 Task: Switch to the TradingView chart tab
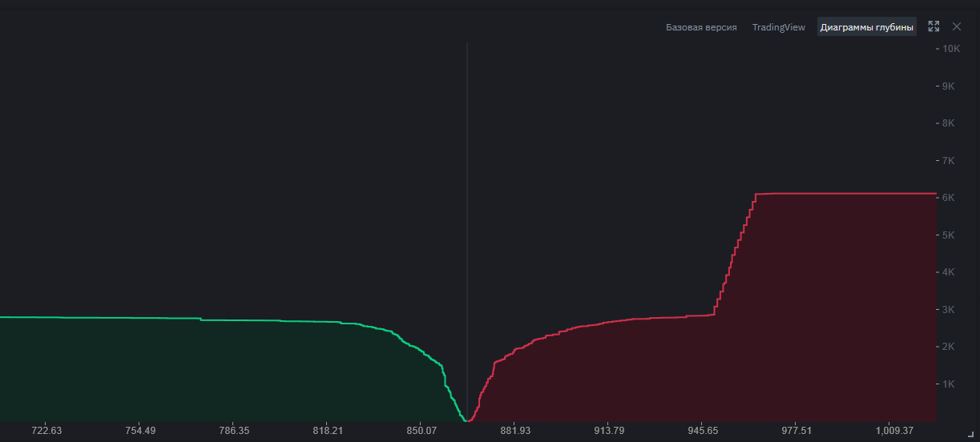click(x=778, y=27)
